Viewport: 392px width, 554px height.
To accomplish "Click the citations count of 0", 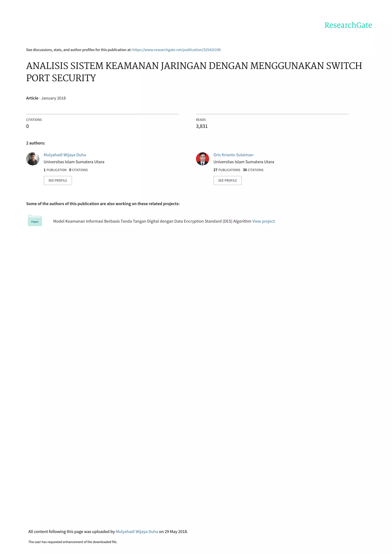I will 28,126.
